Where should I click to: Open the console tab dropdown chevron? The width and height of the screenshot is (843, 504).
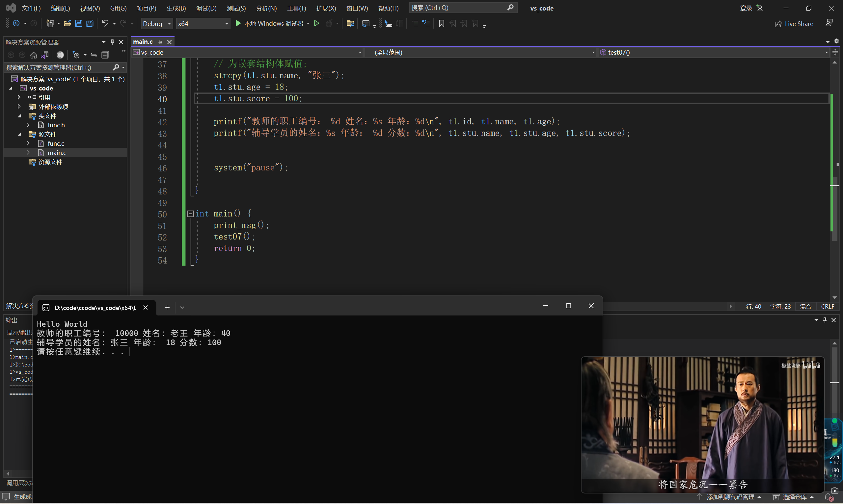(x=182, y=307)
